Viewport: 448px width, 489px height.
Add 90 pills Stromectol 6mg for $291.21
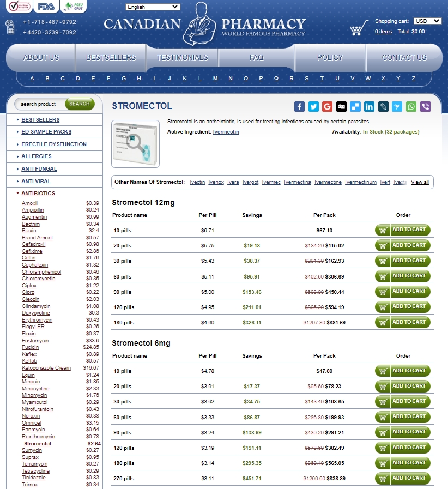402,432
